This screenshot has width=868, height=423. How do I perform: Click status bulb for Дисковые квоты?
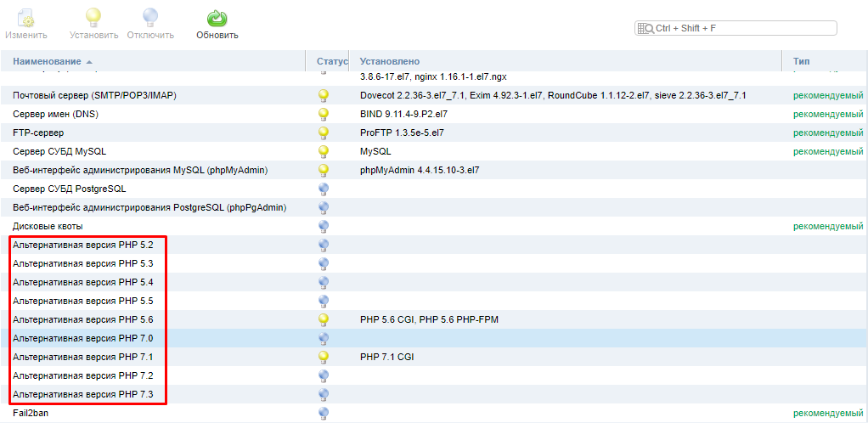[x=323, y=226]
